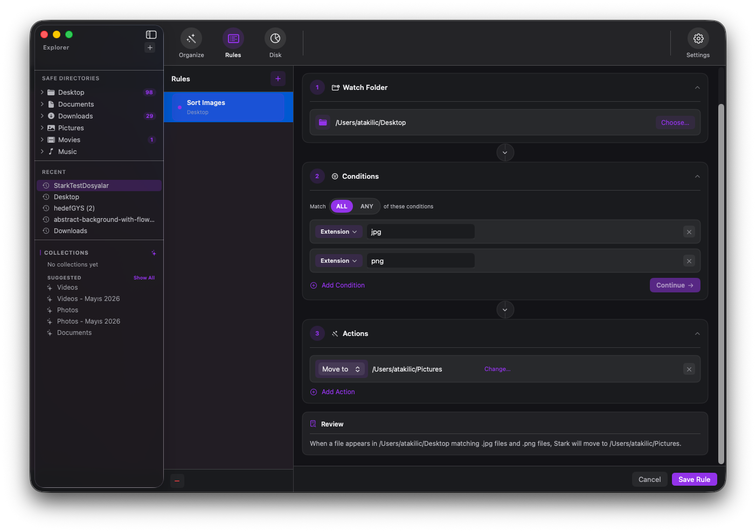Remove selected rule with minus button
Viewport: 756px width, 532px height.
coord(177,481)
